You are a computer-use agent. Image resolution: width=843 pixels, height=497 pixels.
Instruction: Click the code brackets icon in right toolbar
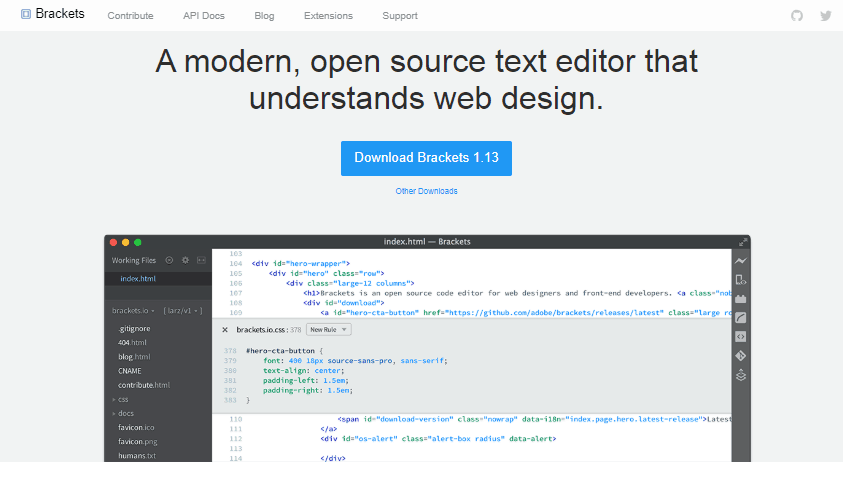click(741, 337)
